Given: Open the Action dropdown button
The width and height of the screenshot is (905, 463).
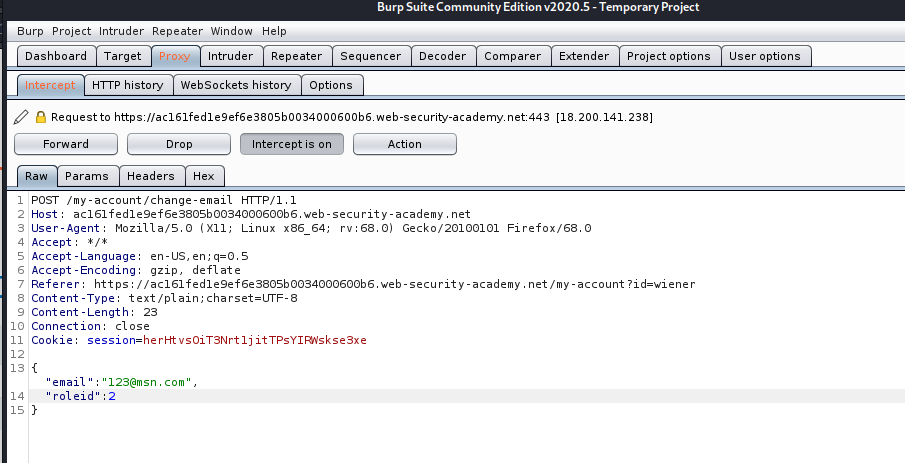Looking at the screenshot, I should 405,144.
